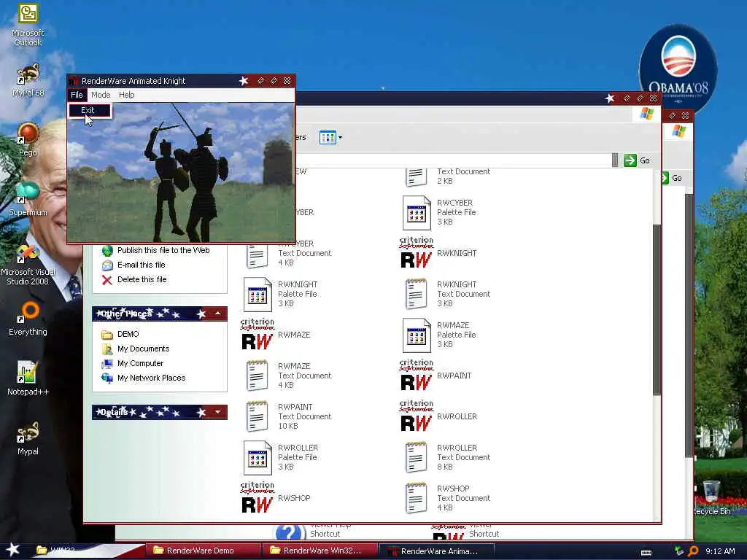
Task: Select the RWPAINT application icon
Action: point(417,376)
